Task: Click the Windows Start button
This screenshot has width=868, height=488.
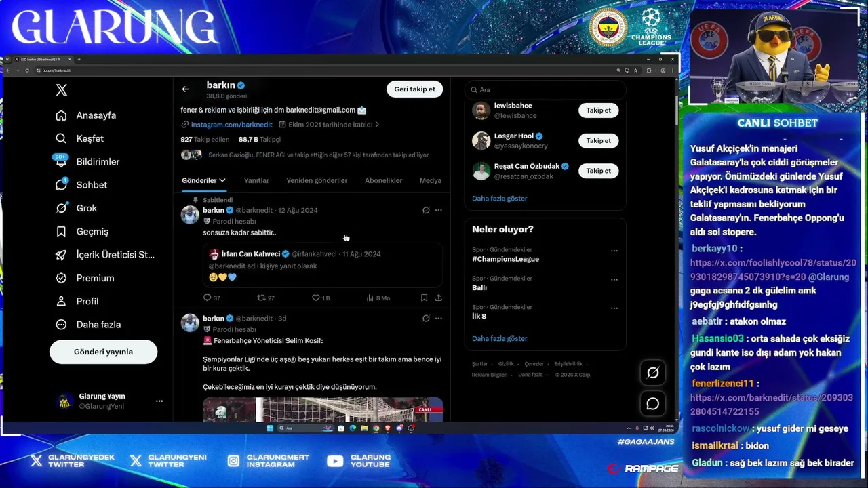Action: (270, 428)
